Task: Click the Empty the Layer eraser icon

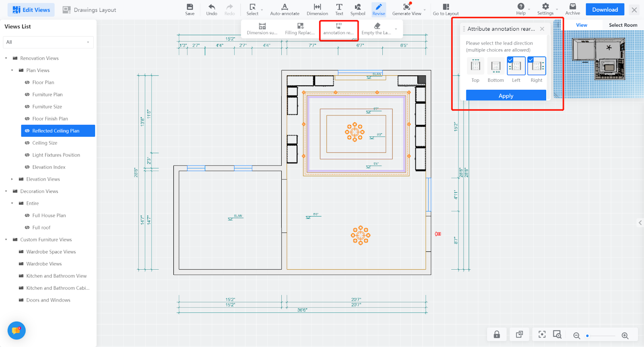Action: (x=377, y=26)
